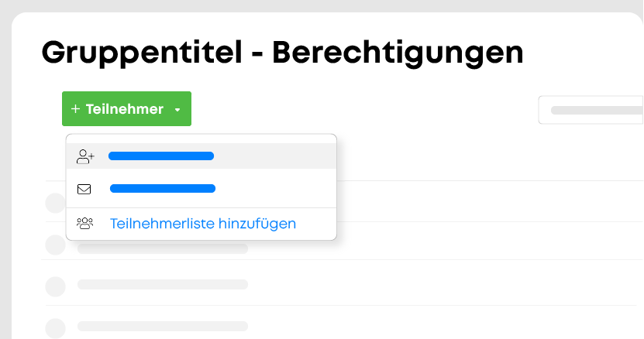The height and width of the screenshot is (339, 644).
Task: Click the word Berechtigungen in heading
Action: 398,53
